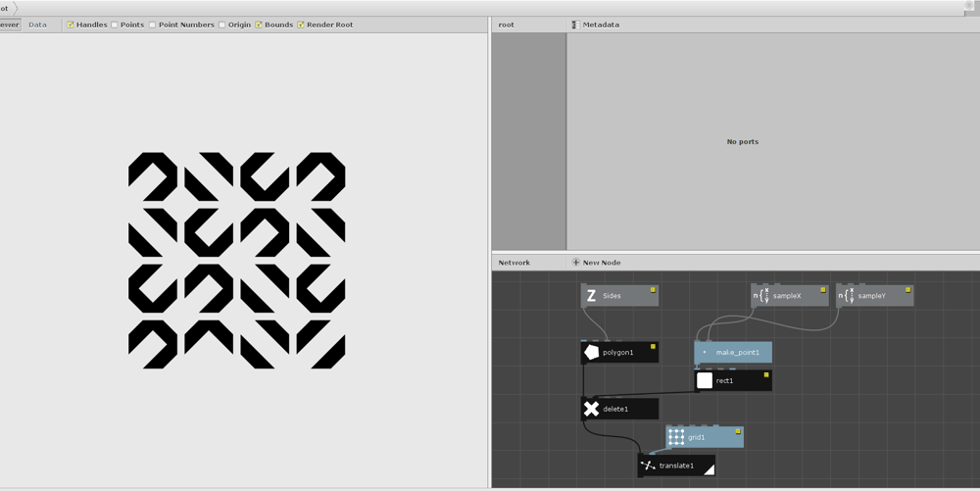Select the Sides node's Z icon
This screenshot has width=980, height=491.
point(591,296)
